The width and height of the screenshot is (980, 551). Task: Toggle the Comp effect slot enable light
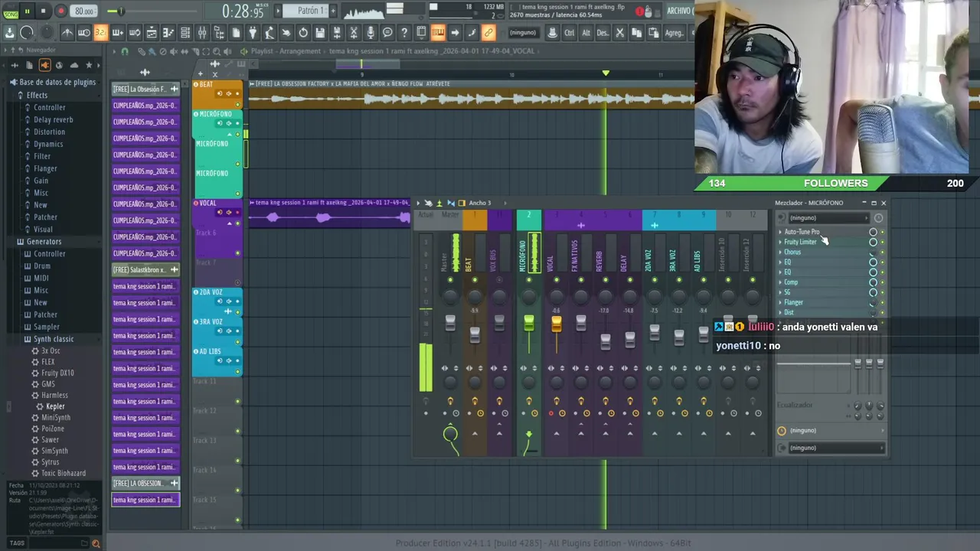pyautogui.click(x=882, y=282)
